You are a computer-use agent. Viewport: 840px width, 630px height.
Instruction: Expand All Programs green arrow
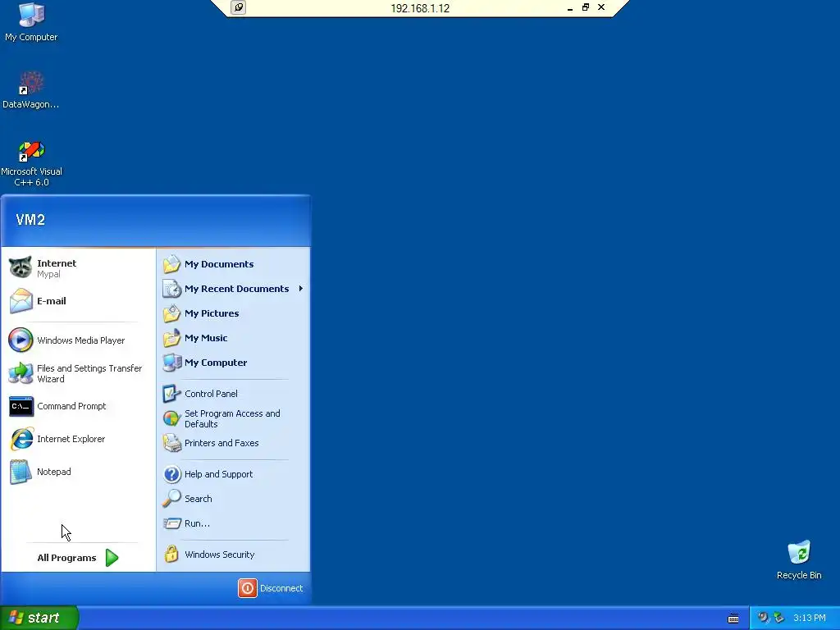[112, 558]
